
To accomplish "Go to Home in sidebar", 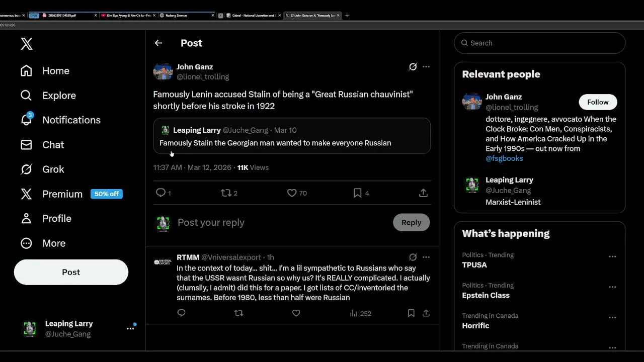I will pyautogui.click(x=45, y=71).
